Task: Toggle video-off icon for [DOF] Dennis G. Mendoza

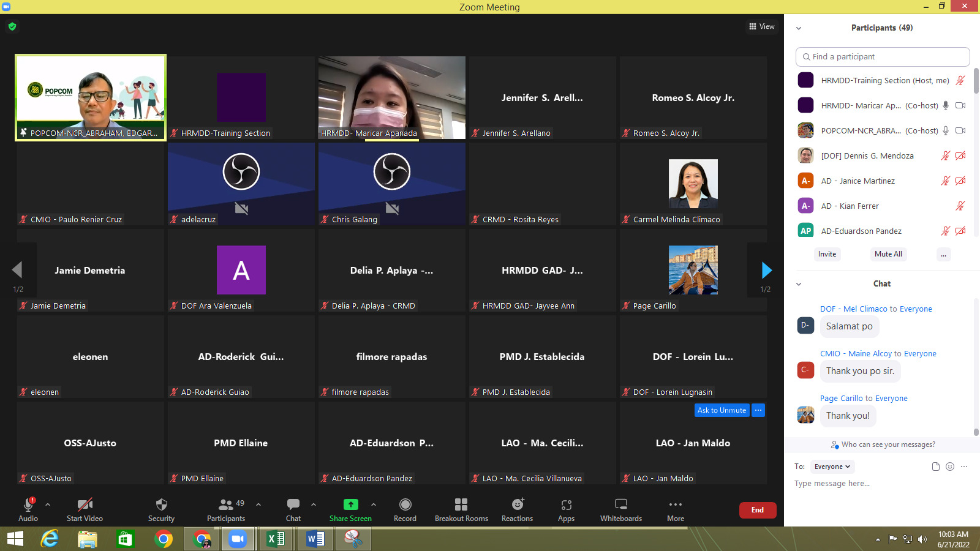Action: (960, 156)
